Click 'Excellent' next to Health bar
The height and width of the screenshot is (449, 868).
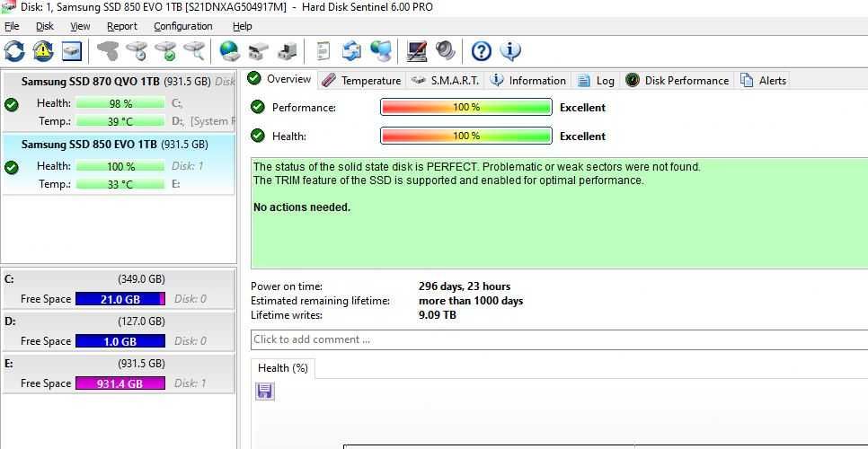point(582,136)
